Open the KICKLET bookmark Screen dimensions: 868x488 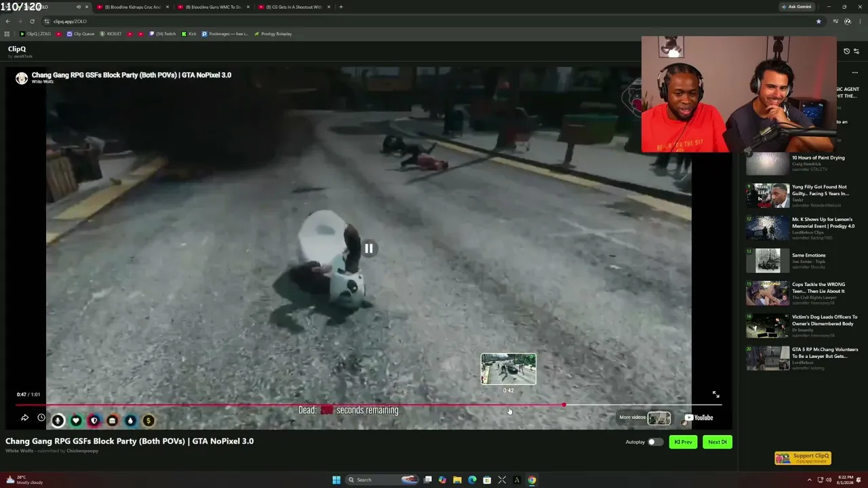[x=111, y=34]
